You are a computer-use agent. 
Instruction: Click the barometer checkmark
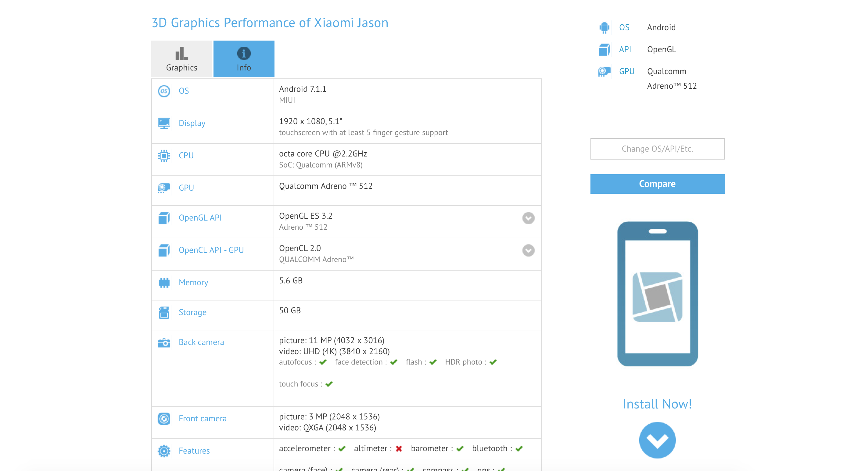click(x=460, y=449)
